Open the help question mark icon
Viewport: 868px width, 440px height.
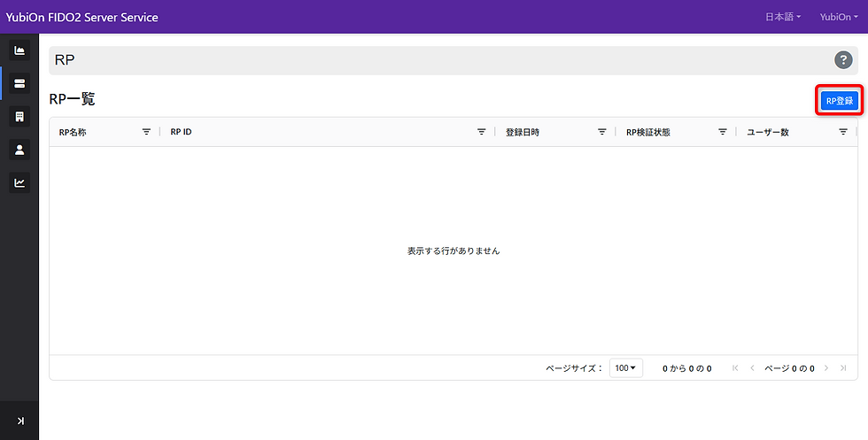(843, 60)
